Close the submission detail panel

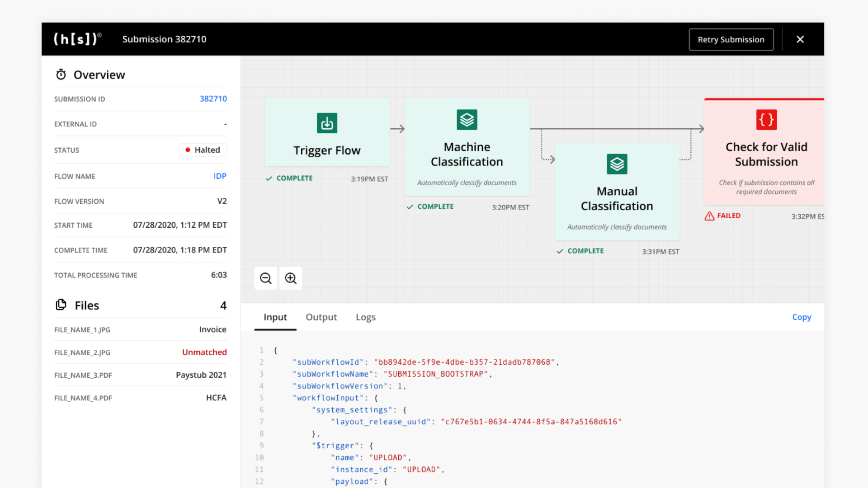tap(800, 39)
